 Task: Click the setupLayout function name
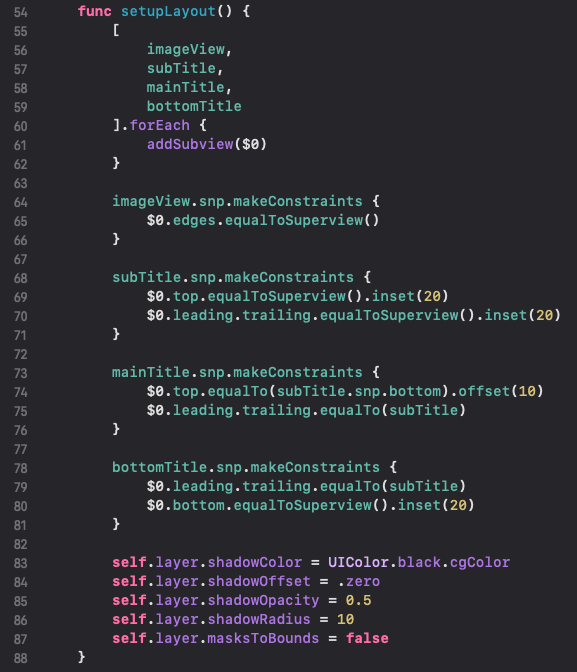[x=168, y=12]
